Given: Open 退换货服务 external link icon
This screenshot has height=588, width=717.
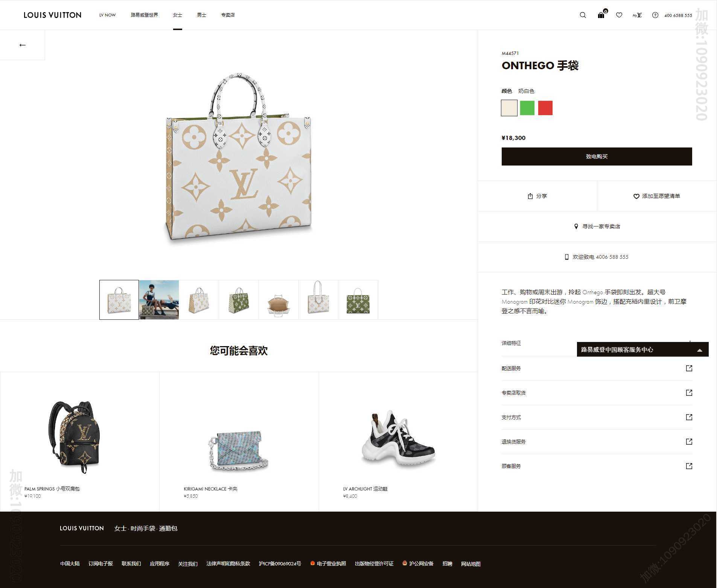Looking at the screenshot, I should pos(689,441).
